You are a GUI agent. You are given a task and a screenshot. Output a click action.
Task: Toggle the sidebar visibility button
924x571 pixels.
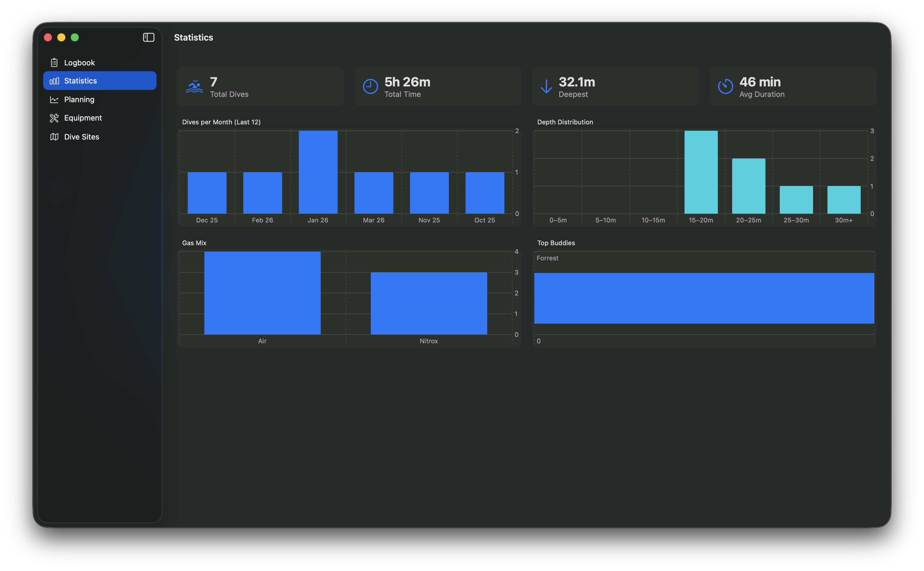point(148,37)
